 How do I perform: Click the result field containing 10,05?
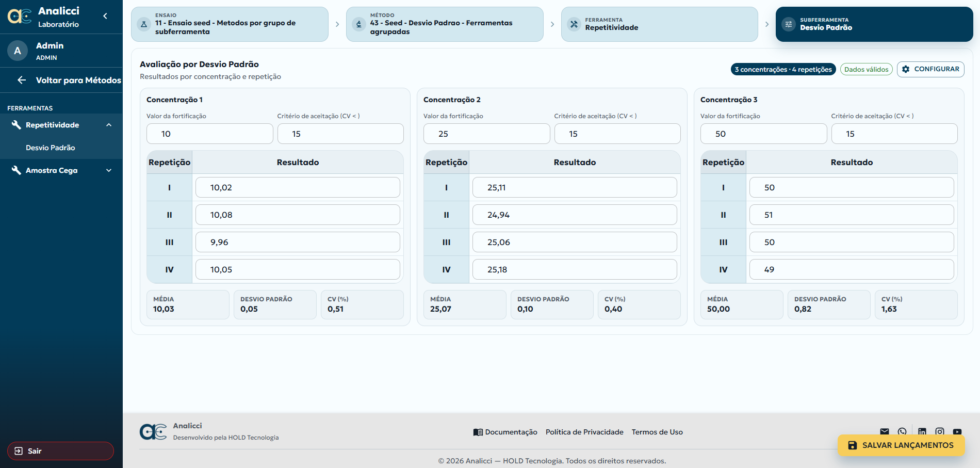tap(298, 269)
